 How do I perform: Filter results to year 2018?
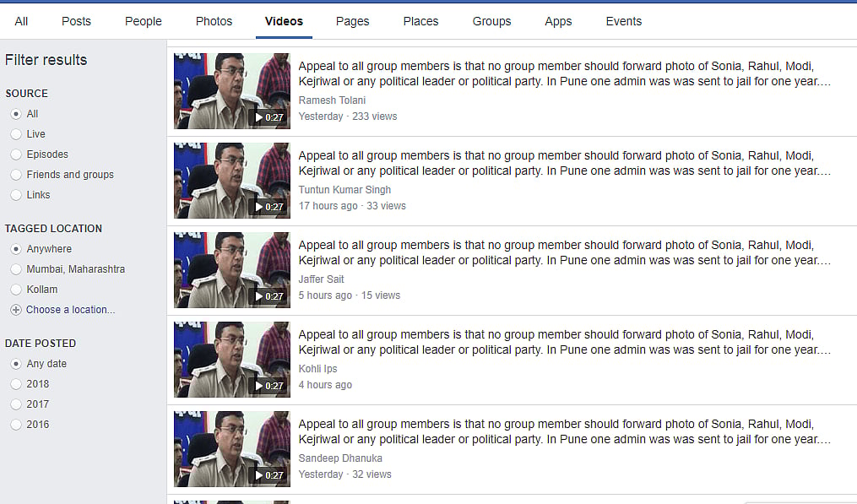pyautogui.click(x=16, y=384)
